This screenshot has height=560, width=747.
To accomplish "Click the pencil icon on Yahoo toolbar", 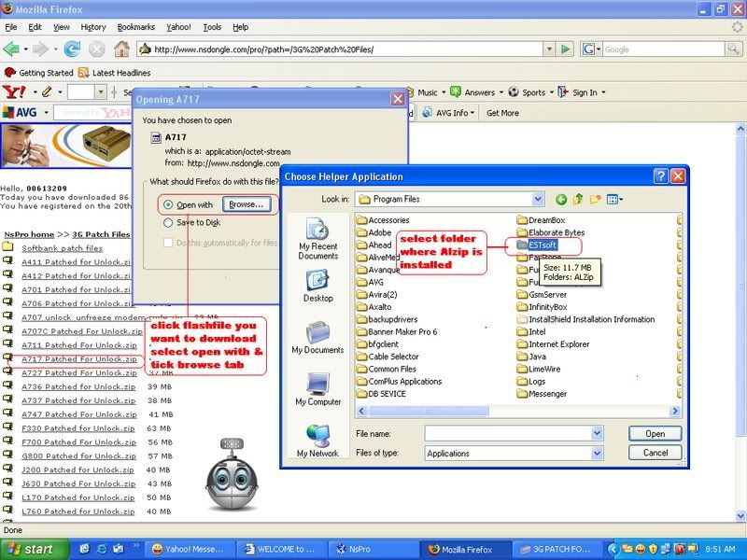I will 47,91.
